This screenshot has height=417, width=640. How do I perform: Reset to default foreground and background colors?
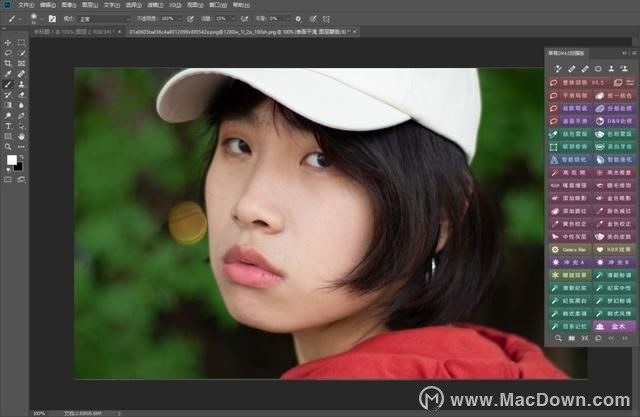[8, 169]
